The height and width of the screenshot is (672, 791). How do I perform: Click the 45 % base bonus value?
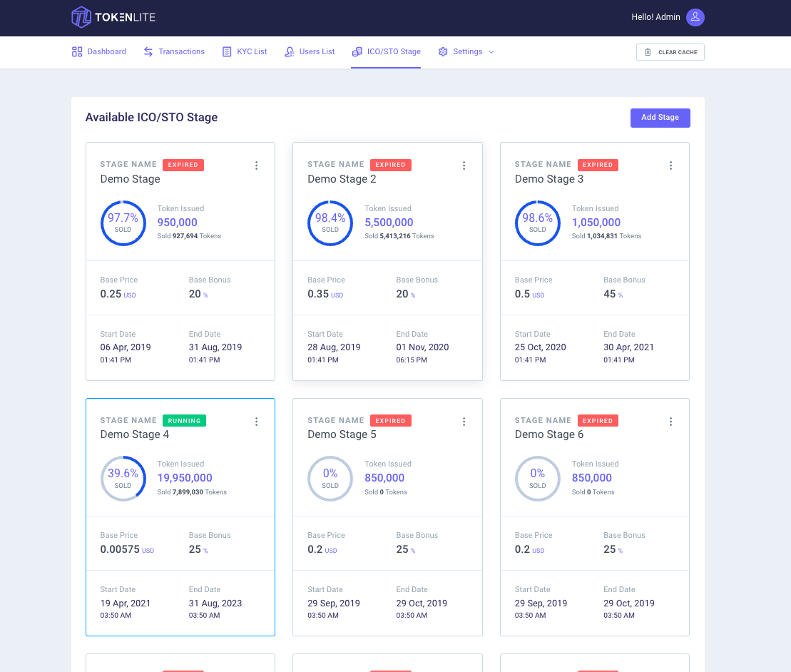(x=613, y=294)
